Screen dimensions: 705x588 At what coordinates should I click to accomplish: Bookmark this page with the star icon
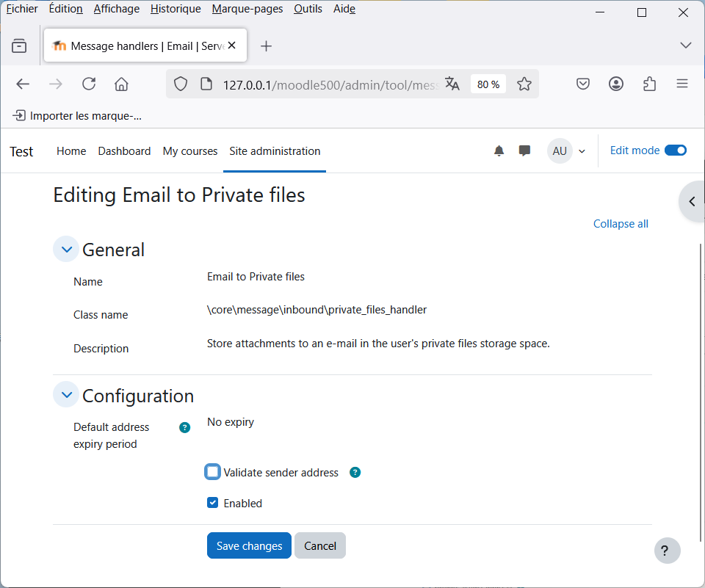pos(524,84)
